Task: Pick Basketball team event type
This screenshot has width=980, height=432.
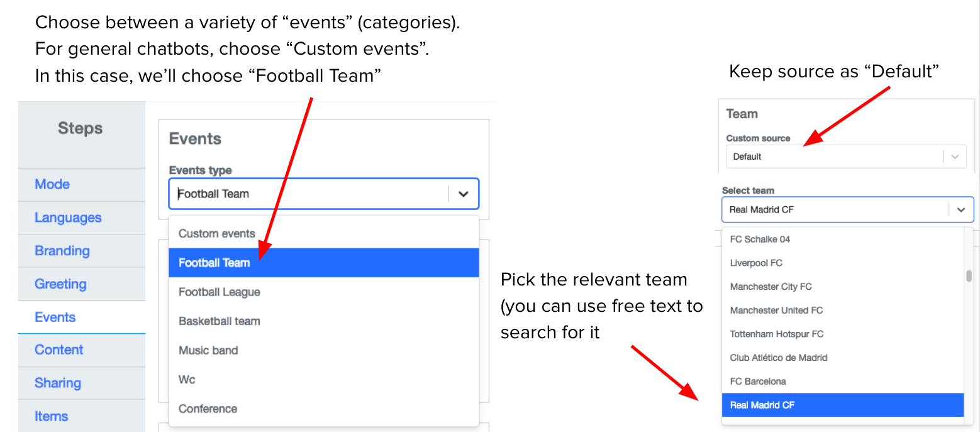Action: click(220, 321)
